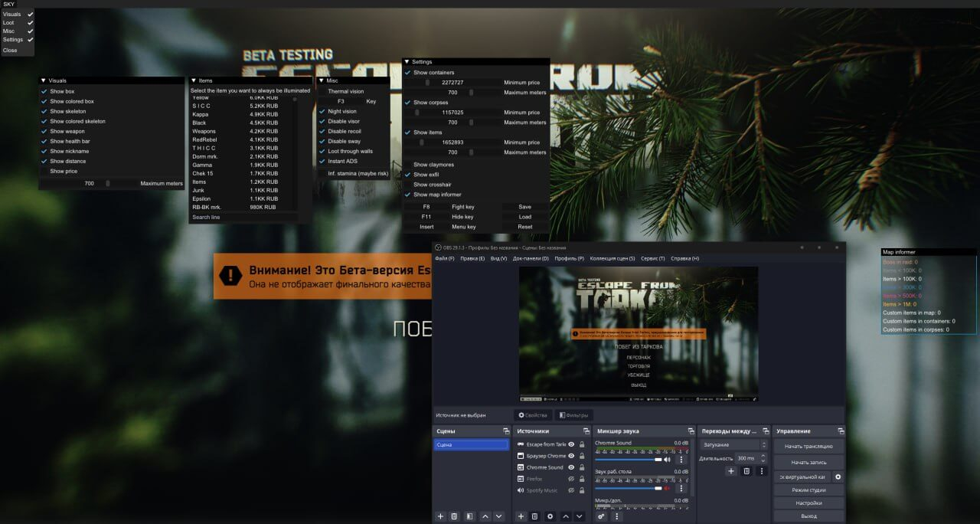Open the Файл menu in OBS
The width and height of the screenshot is (980, 524).
point(444,258)
